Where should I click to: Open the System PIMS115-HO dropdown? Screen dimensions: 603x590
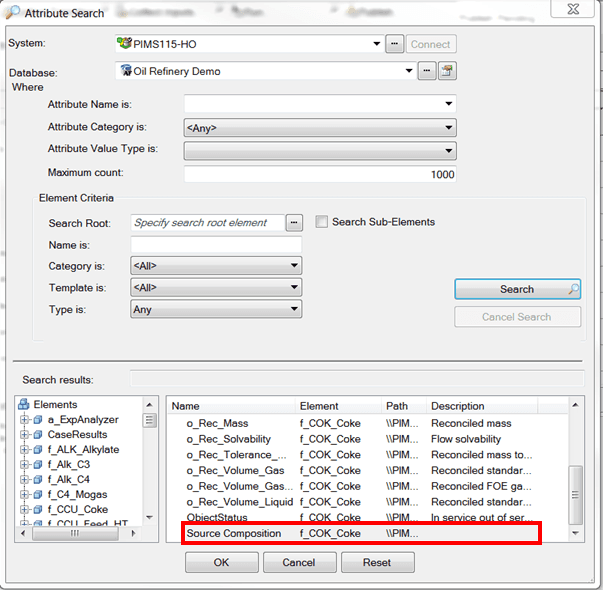tap(377, 44)
